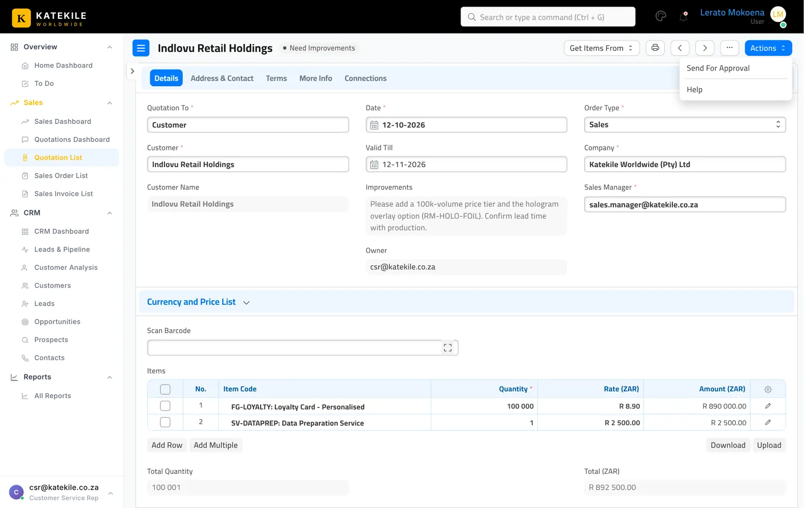Open Get Items From dropdown
812x508 pixels.
tap(601, 48)
